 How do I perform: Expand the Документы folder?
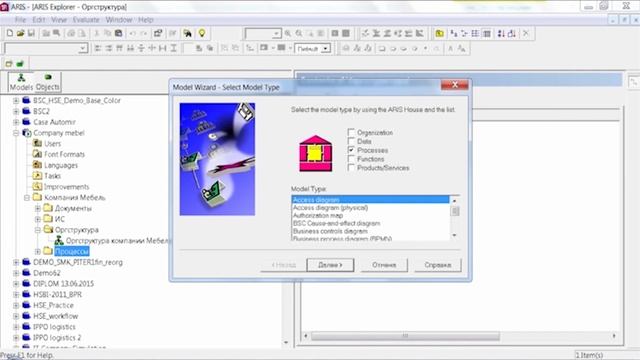tap(38, 208)
